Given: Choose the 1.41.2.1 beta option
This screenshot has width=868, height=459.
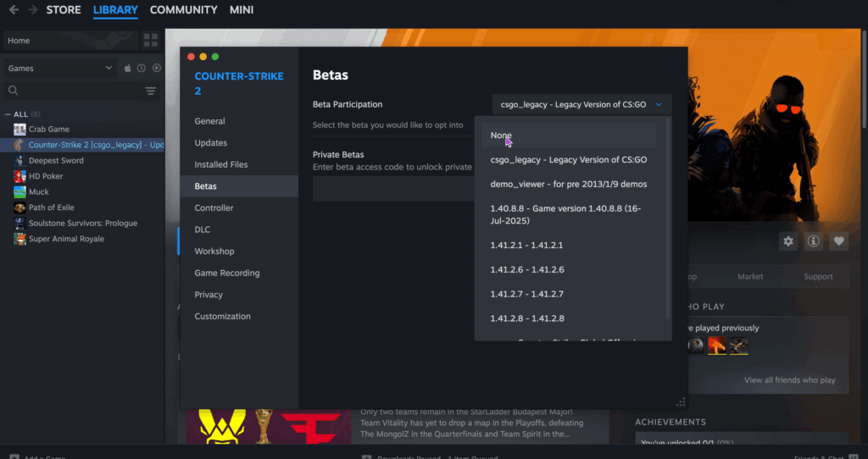Looking at the screenshot, I should tap(569, 245).
